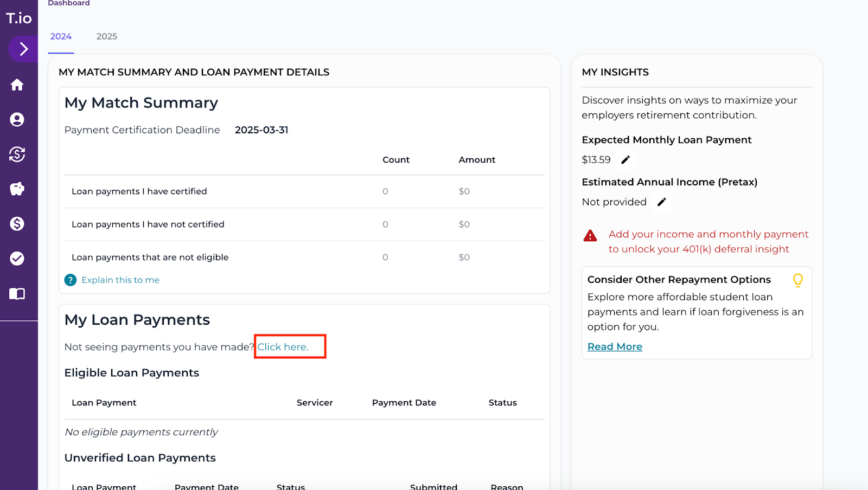This screenshot has width=868, height=490.
Task: Click the red warning triangle icon
Action: coord(590,235)
